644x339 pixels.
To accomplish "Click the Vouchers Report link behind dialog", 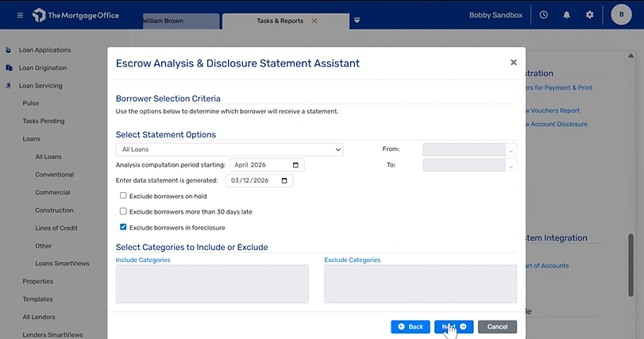I will pos(553,110).
